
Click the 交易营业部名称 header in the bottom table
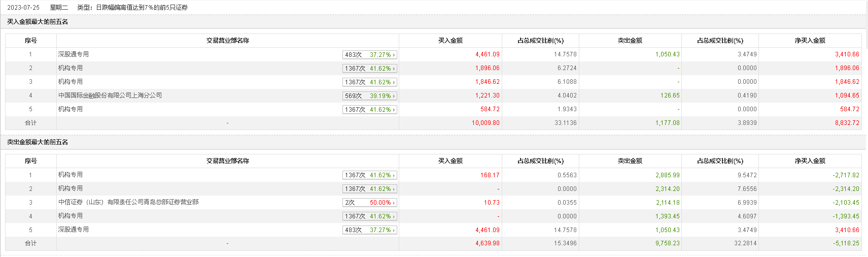(x=228, y=161)
